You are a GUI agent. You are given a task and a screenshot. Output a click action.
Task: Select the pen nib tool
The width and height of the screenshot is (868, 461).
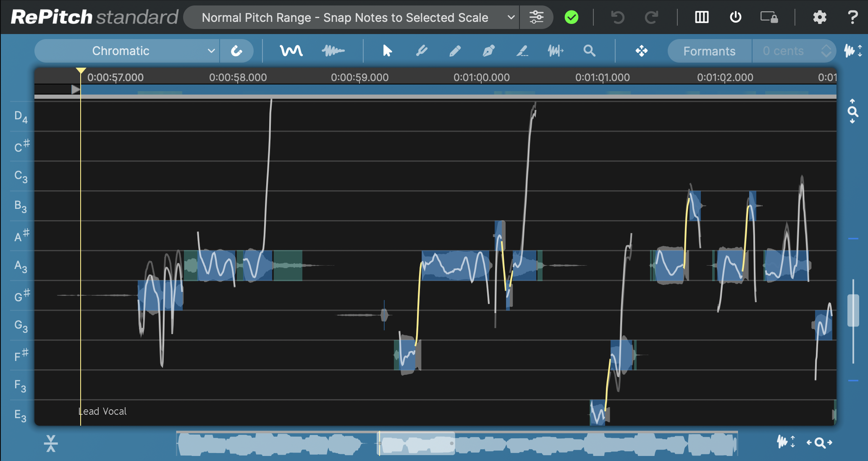pos(488,51)
